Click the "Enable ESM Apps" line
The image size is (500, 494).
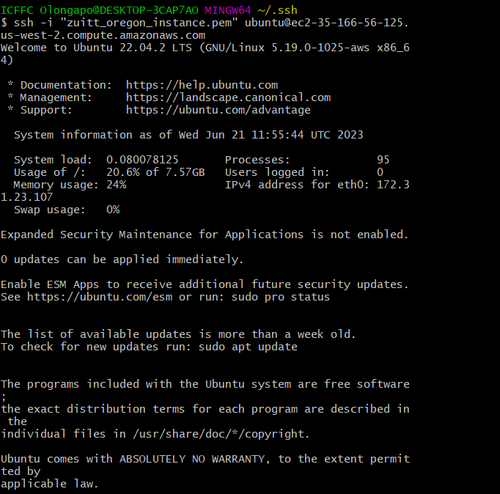(205, 284)
